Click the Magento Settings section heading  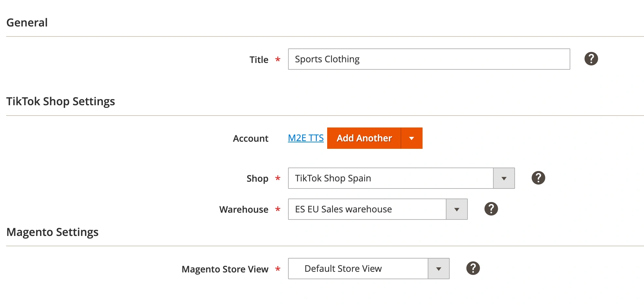pos(52,232)
